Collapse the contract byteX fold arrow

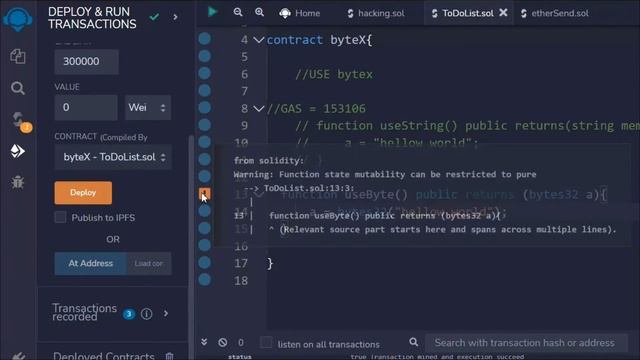[x=258, y=40]
